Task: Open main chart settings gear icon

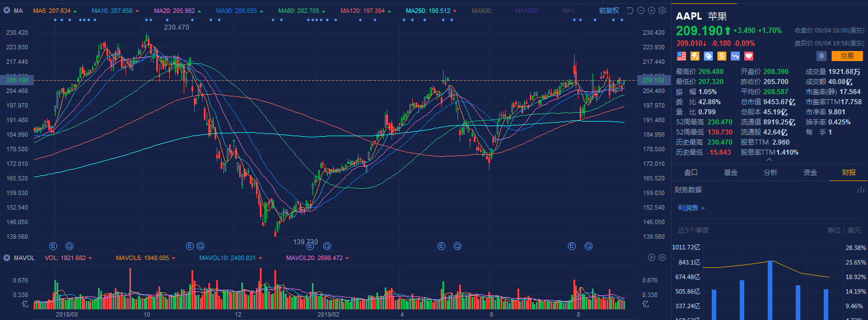Action: pyautogui.click(x=662, y=10)
